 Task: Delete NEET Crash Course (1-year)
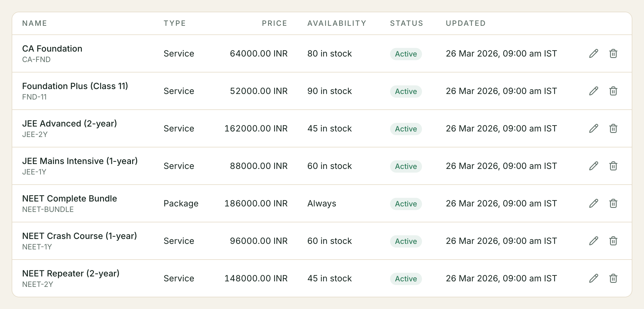(x=613, y=241)
